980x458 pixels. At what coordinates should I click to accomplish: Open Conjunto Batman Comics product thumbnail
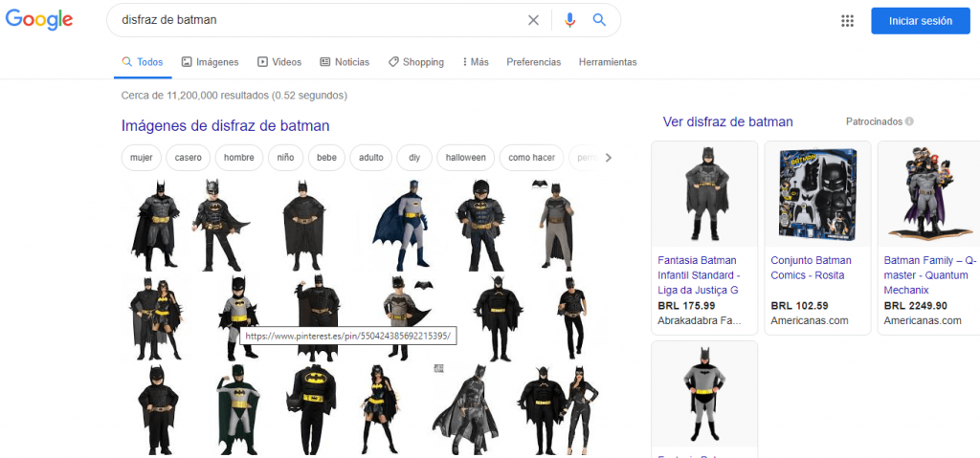[817, 194]
